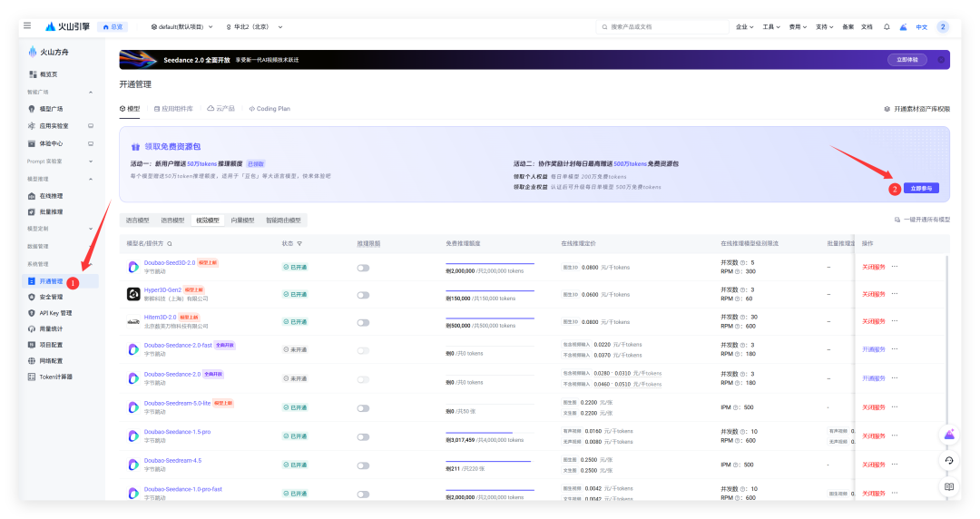Select the 视觉模型 category tab

208,220
